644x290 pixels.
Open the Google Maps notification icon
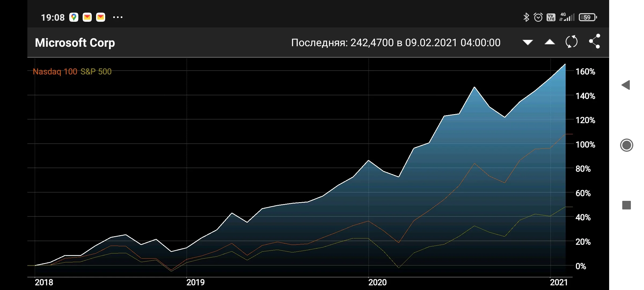click(74, 17)
